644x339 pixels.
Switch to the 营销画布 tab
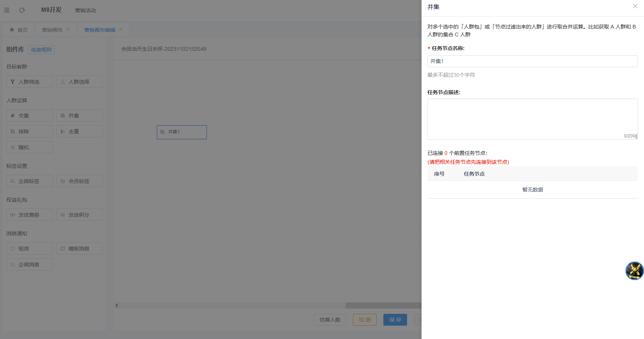pyautogui.click(x=52, y=30)
